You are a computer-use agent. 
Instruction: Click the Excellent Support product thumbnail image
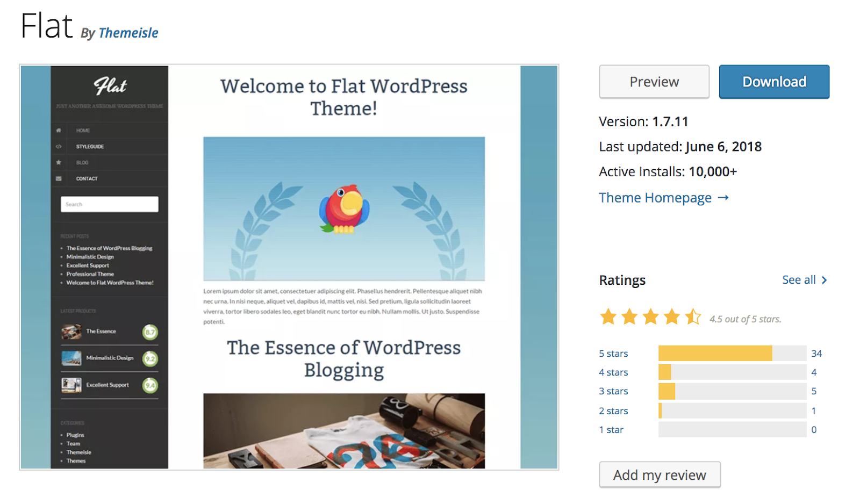[x=71, y=385]
